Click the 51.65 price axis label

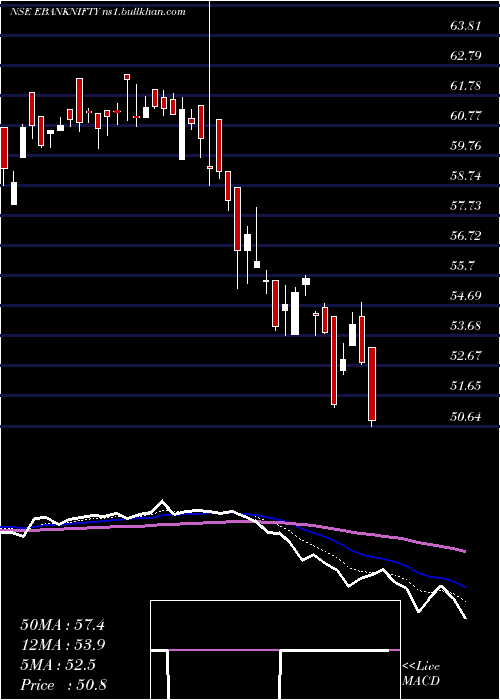pos(466,386)
